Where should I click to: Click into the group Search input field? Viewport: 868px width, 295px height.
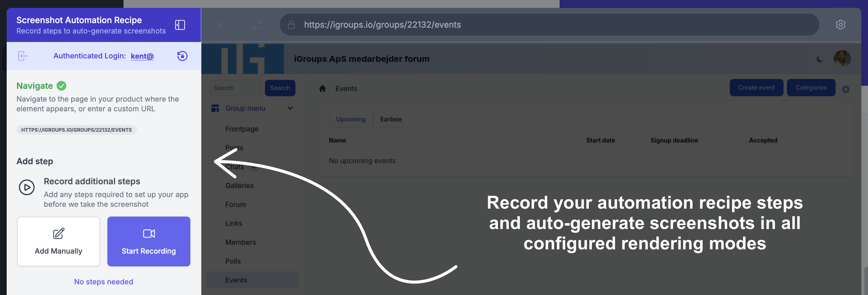click(x=235, y=88)
